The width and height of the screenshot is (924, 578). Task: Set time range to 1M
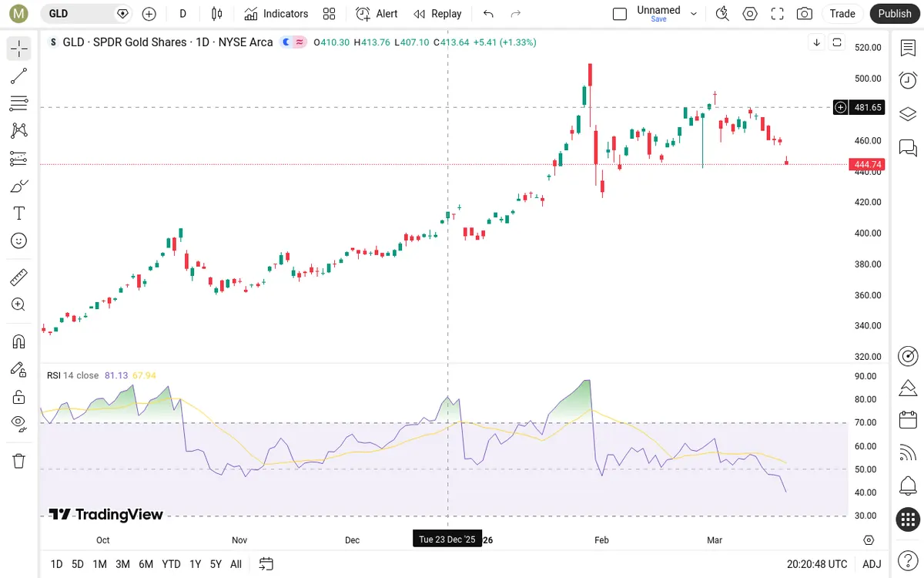tap(99, 564)
